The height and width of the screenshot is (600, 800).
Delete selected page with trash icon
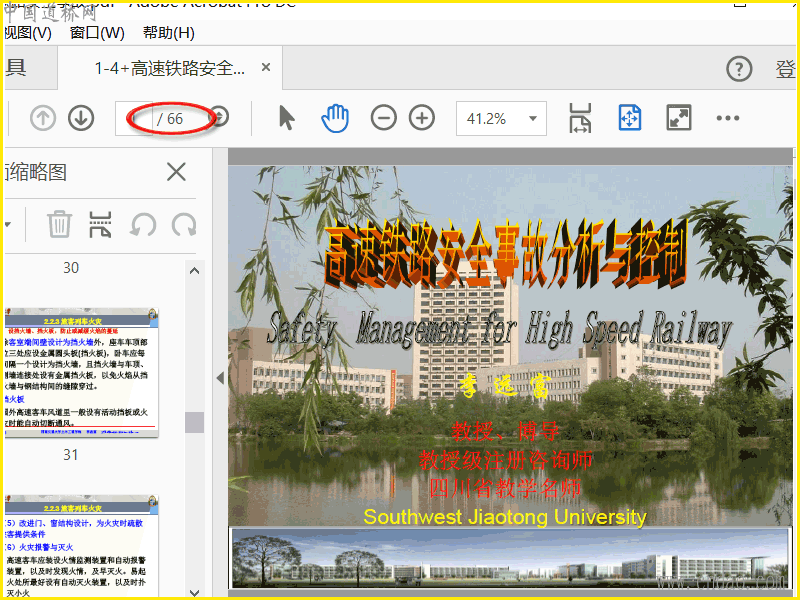[59, 224]
